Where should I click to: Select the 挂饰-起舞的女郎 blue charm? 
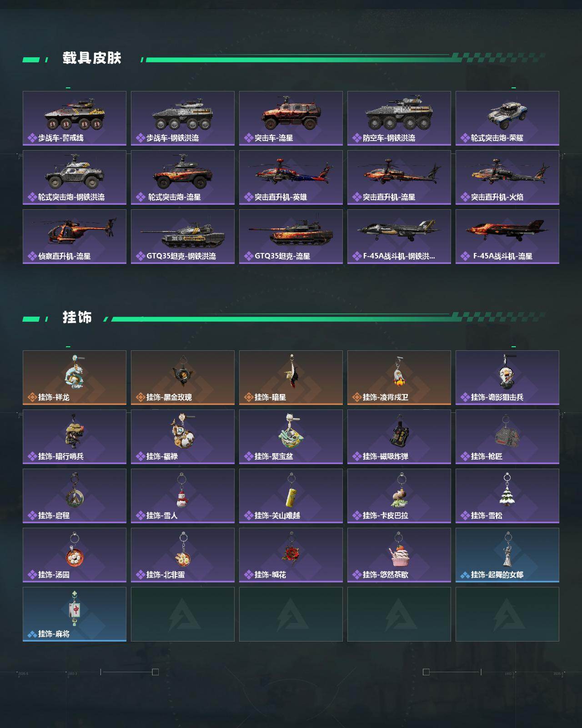point(507,555)
